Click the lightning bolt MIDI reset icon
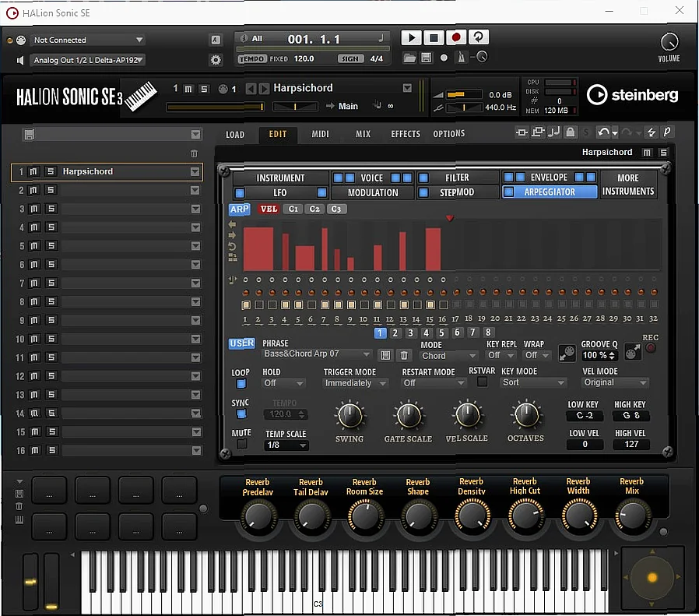The height and width of the screenshot is (616, 699). [x=652, y=132]
